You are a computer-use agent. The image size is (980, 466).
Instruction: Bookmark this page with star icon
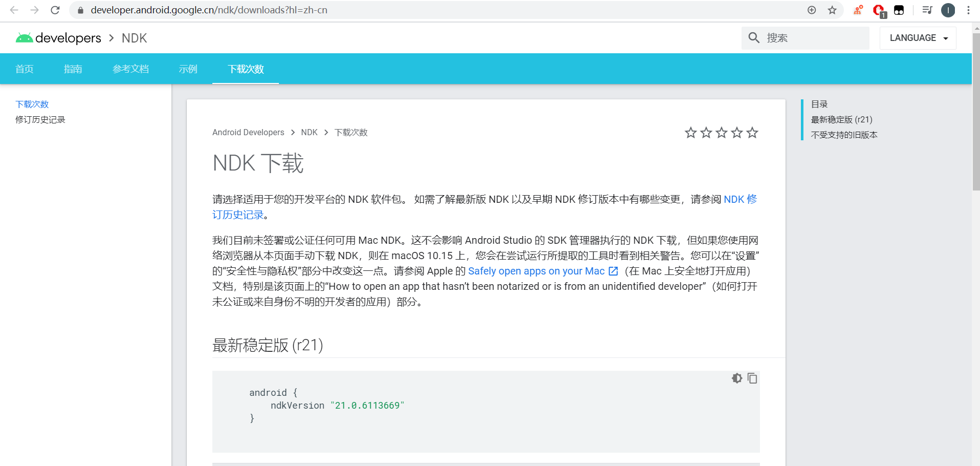coord(832,10)
